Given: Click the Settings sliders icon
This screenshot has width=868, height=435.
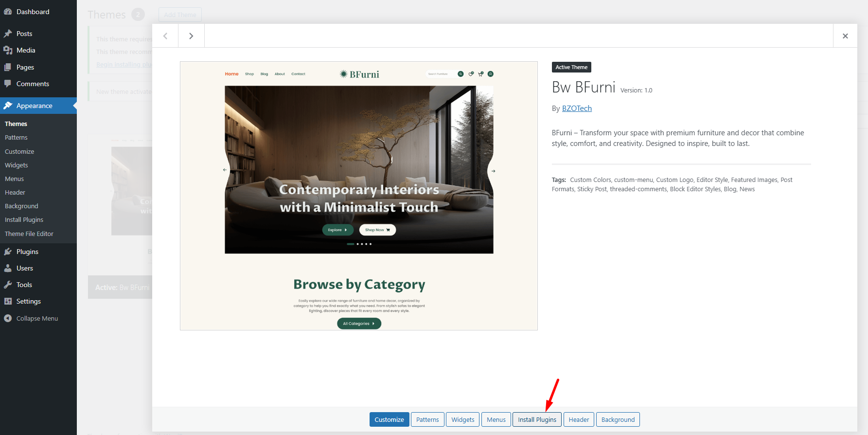Looking at the screenshot, I should [8, 301].
